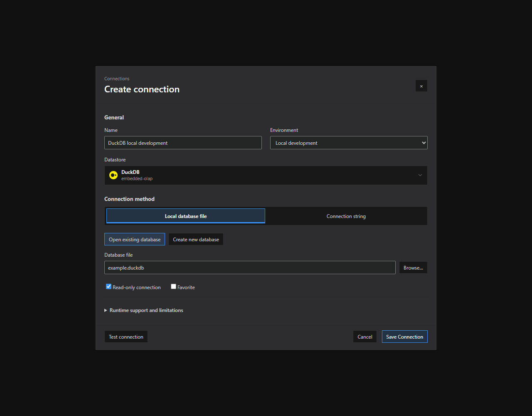
Task: Click the embedded-olap subtitle text
Action: 137,178
